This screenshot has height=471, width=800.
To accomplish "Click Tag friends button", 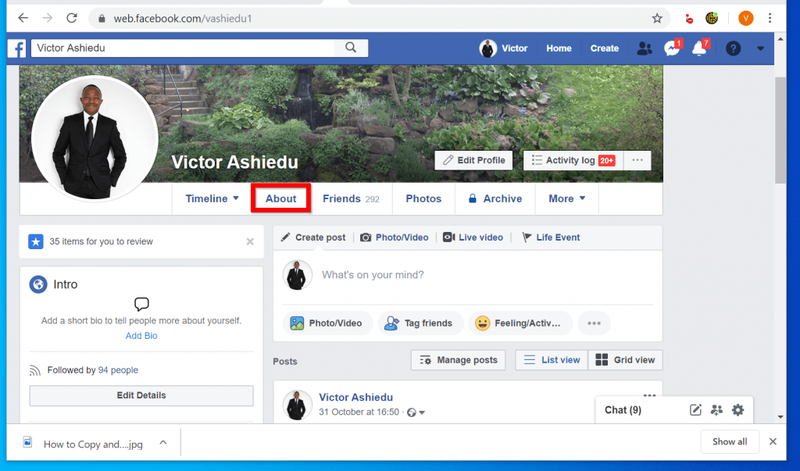I will [x=420, y=323].
